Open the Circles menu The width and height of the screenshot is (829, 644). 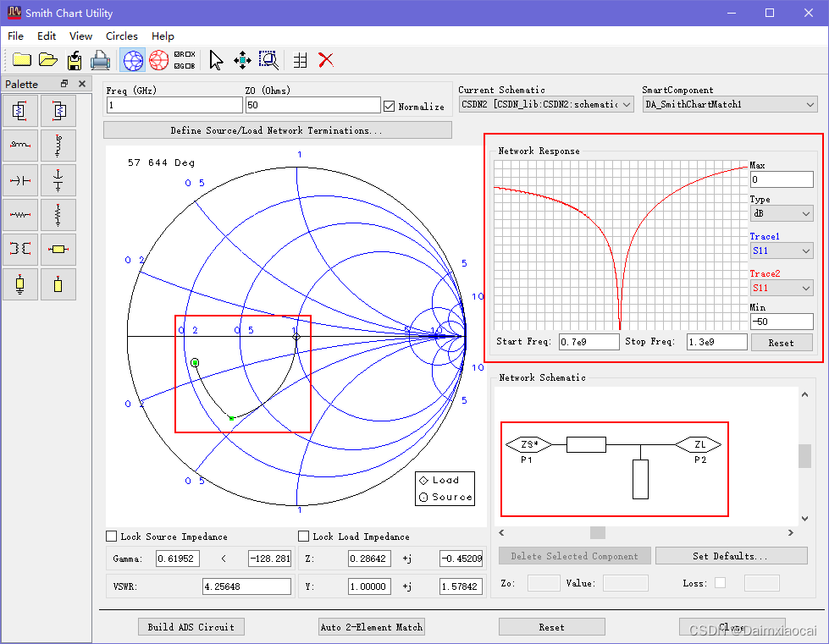click(x=122, y=36)
